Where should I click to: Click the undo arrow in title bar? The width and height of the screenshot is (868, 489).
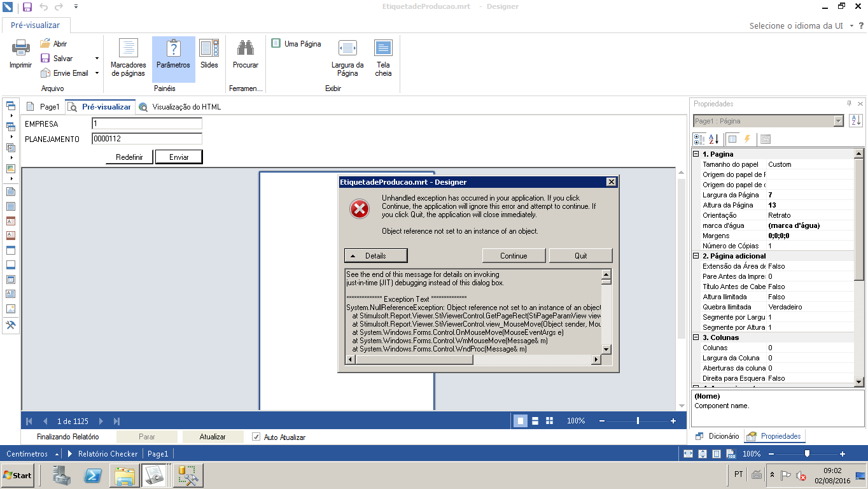(x=44, y=7)
